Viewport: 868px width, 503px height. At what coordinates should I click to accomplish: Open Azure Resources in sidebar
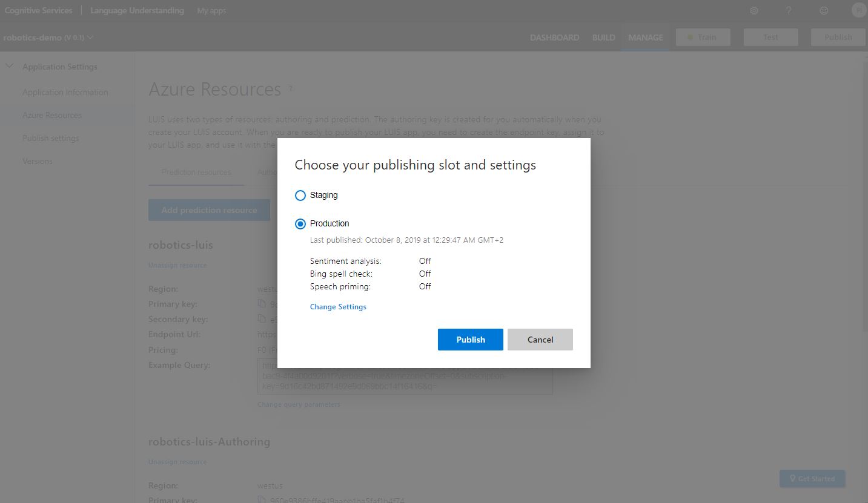click(52, 116)
